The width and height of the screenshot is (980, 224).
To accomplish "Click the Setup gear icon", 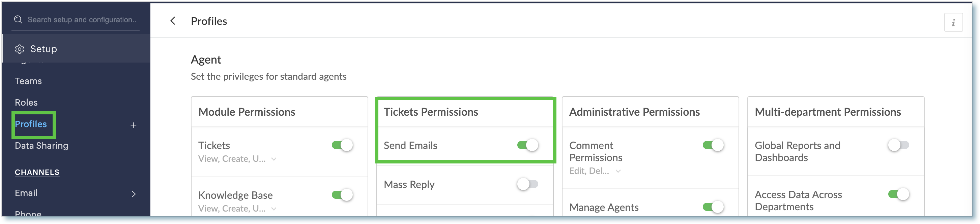I will [x=20, y=49].
